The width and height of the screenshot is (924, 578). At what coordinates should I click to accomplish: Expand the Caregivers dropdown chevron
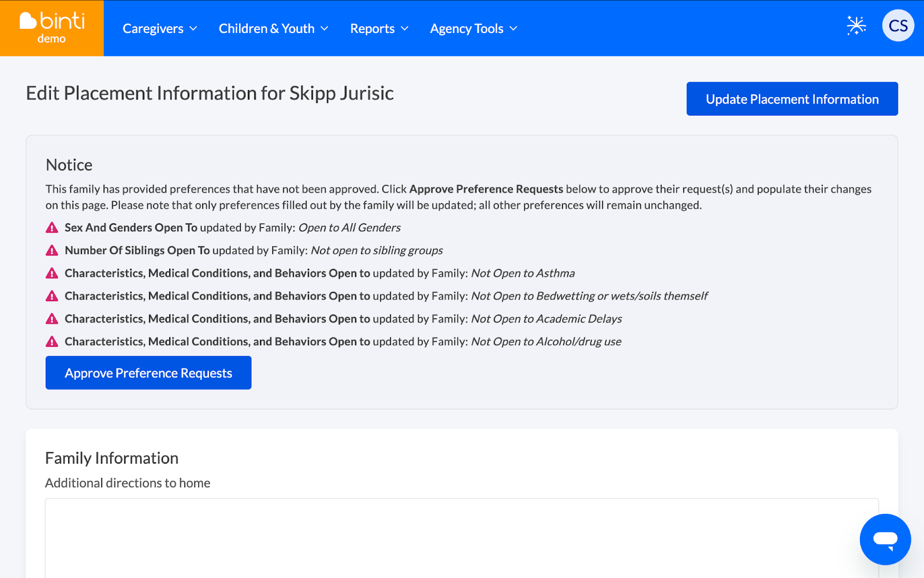[193, 29]
